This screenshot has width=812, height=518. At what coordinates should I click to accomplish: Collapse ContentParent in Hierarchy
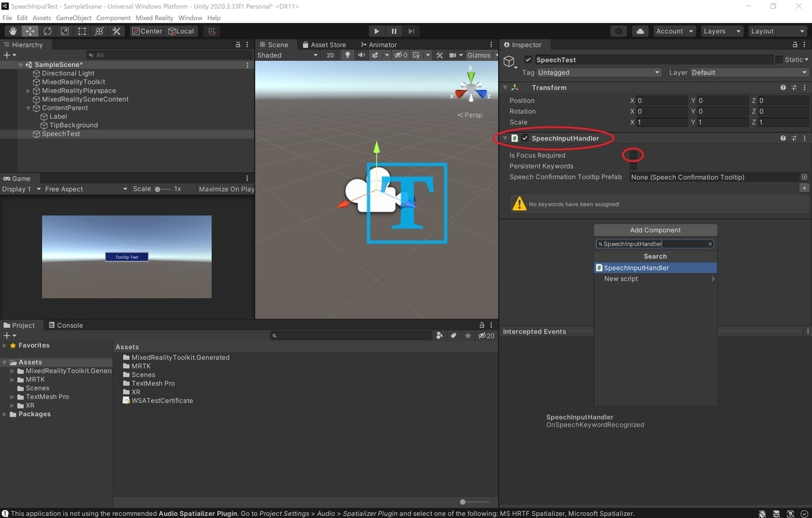click(x=28, y=108)
